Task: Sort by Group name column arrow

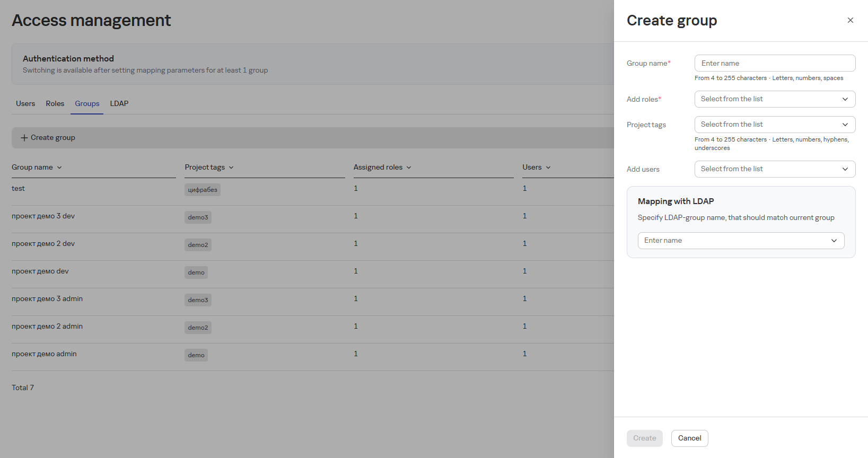Action: (x=59, y=168)
